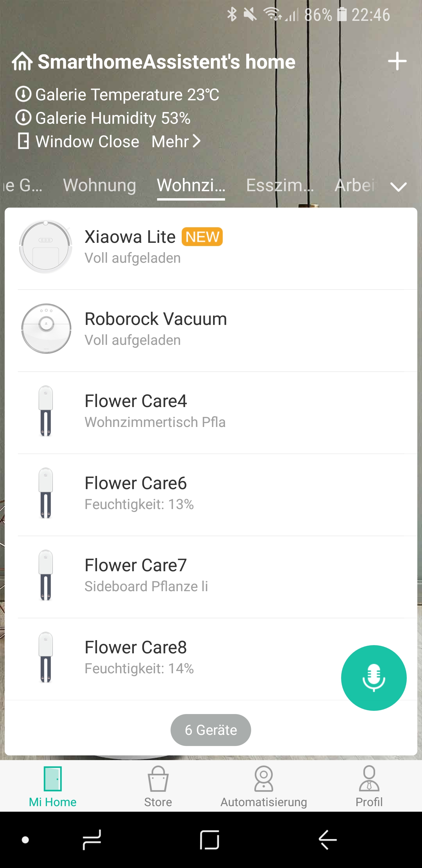Select the Wohnzi… room tab

pos(191,185)
